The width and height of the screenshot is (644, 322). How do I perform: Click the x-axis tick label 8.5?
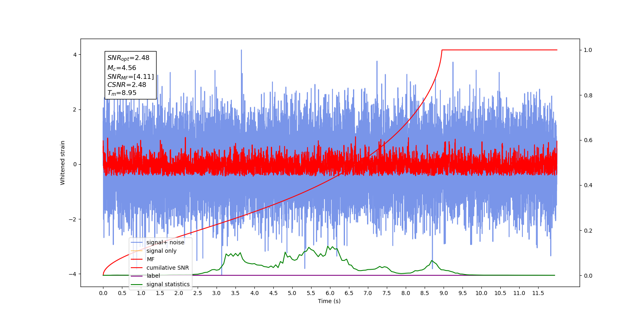pyautogui.click(x=425, y=293)
